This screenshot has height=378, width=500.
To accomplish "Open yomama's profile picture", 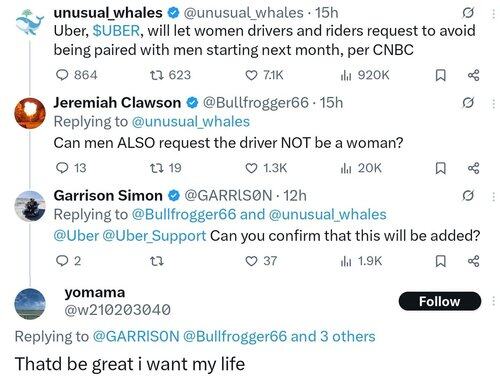I will [30, 304].
